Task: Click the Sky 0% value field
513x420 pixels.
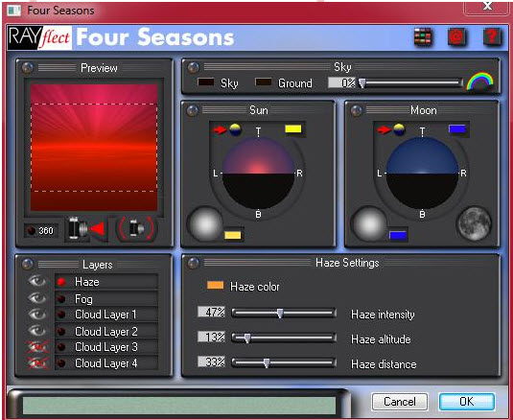Action: pyautogui.click(x=341, y=82)
